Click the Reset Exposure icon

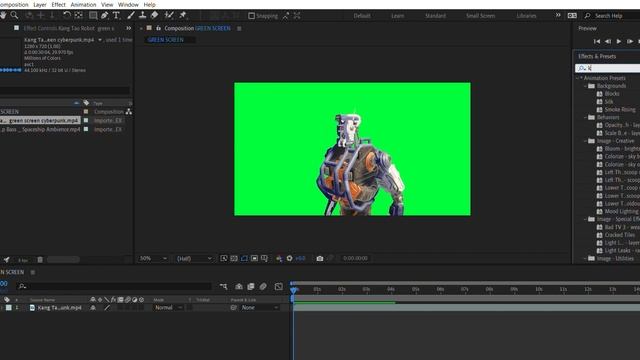click(289, 258)
